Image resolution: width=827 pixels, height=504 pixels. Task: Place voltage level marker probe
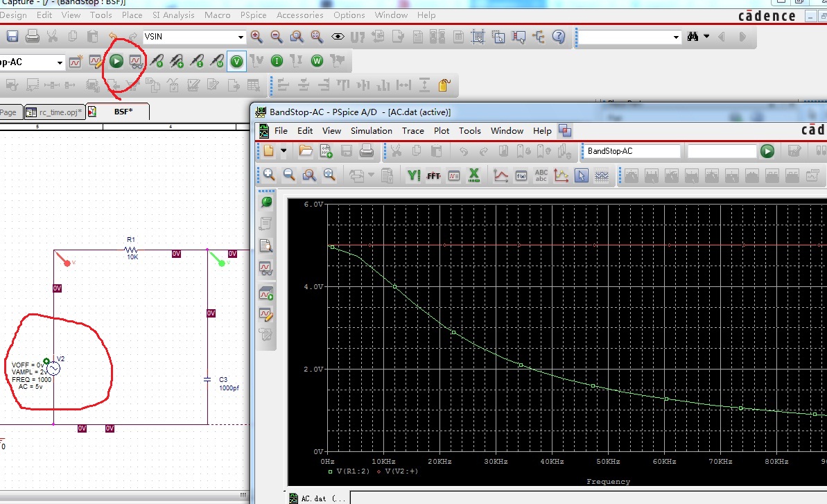(x=157, y=62)
